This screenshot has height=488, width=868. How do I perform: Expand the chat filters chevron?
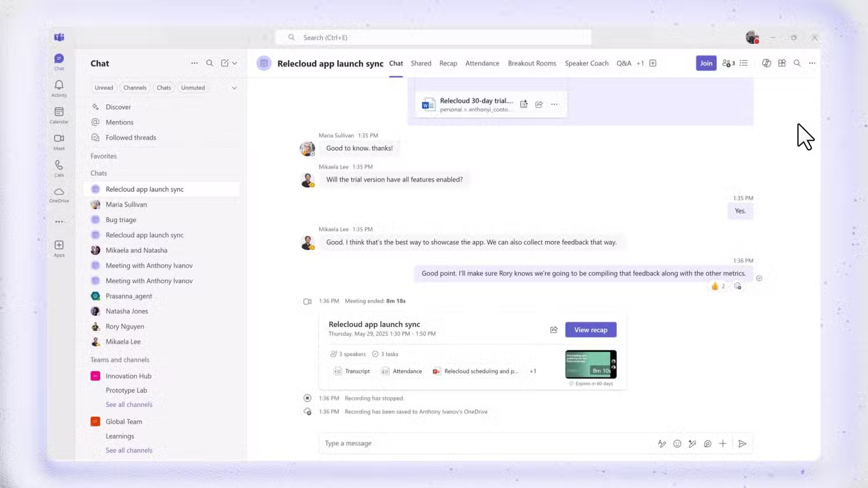pyautogui.click(x=234, y=88)
